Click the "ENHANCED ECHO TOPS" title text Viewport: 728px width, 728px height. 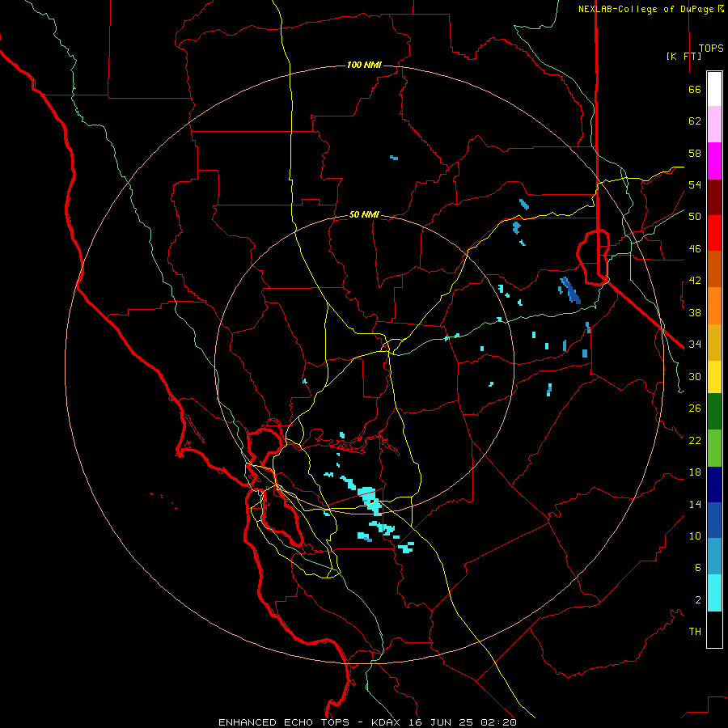point(284,722)
